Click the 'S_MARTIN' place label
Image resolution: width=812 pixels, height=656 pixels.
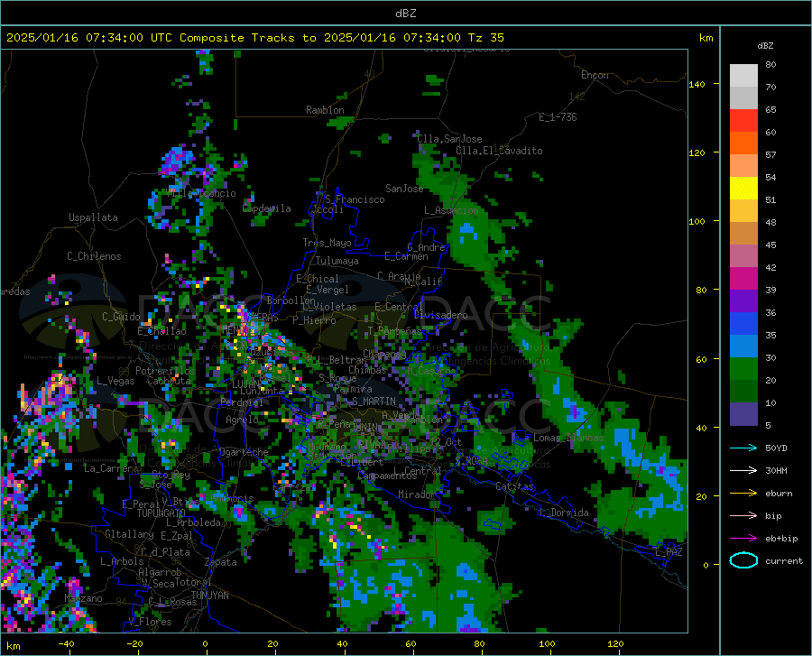[374, 401]
